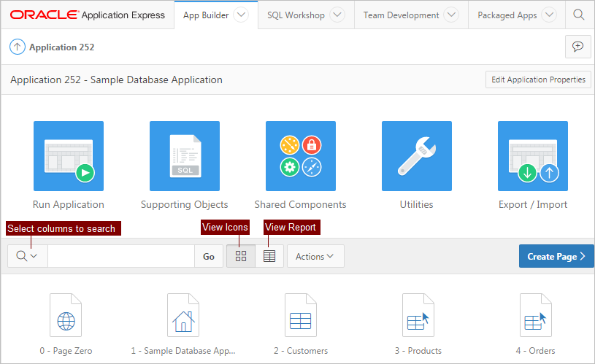595x364 pixels.
Task: Open the Packaged Apps tab
Action: [507, 15]
